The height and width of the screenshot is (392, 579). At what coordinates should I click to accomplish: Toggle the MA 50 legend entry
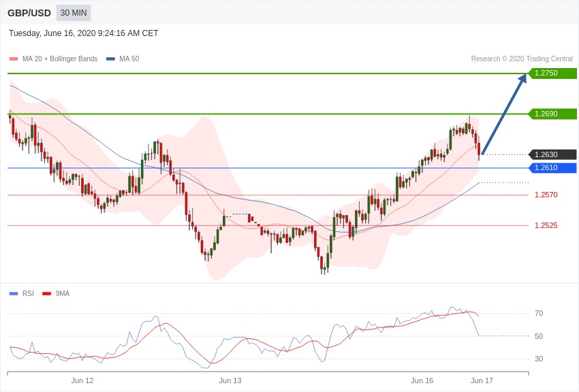tap(123, 59)
